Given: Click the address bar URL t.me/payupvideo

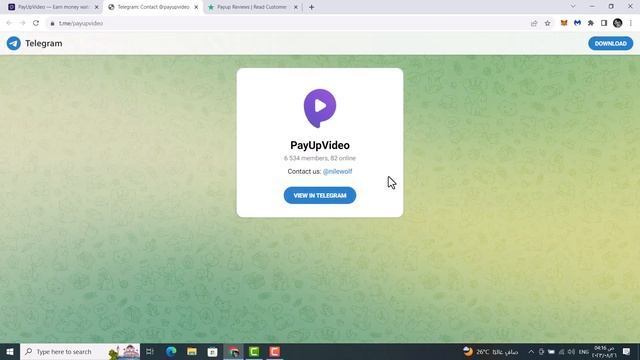Looking at the screenshot, I should tap(81, 24).
